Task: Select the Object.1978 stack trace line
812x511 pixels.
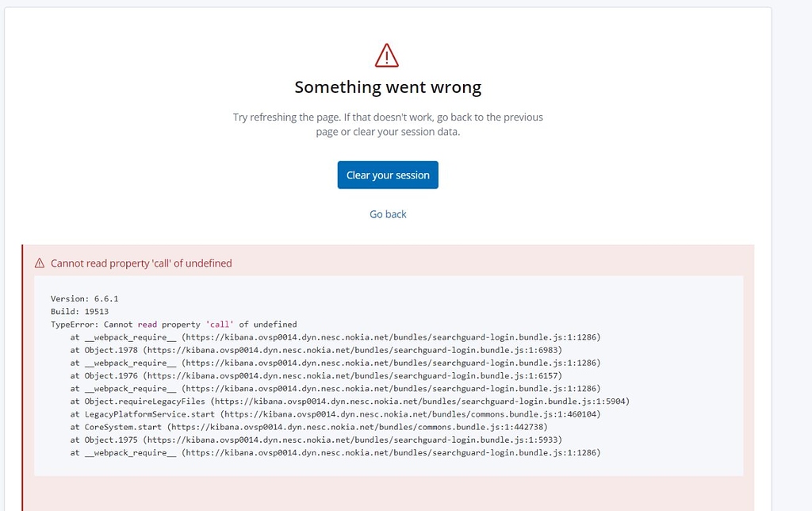Action: point(316,351)
